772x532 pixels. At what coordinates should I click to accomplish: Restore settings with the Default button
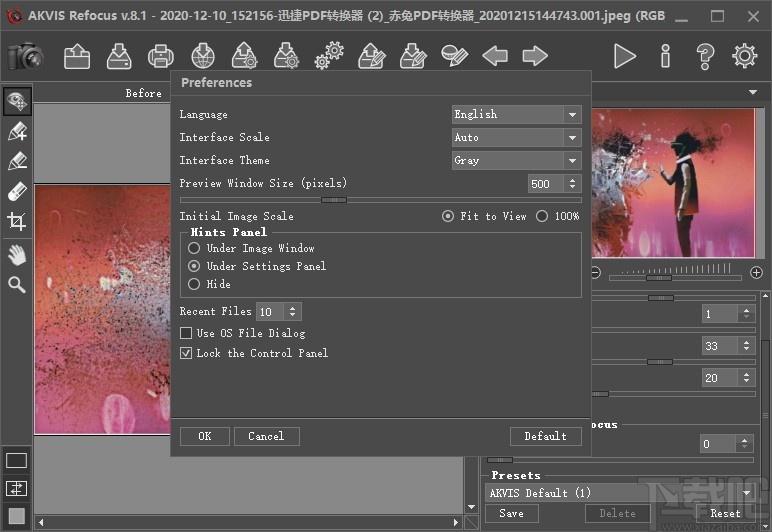pos(545,436)
